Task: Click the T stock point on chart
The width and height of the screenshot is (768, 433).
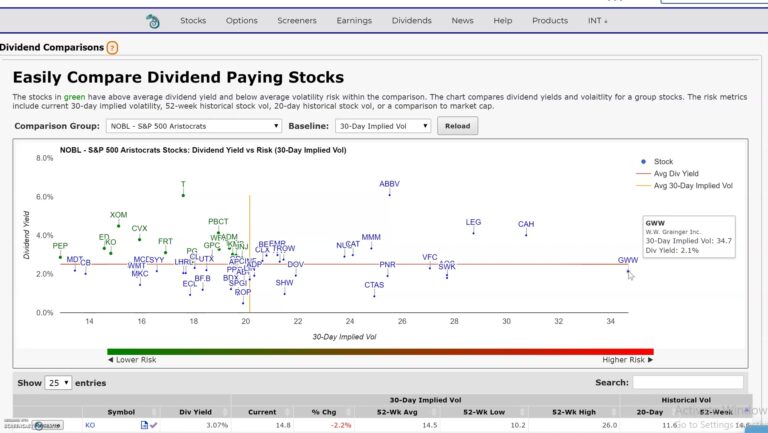Action: click(x=183, y=195)
